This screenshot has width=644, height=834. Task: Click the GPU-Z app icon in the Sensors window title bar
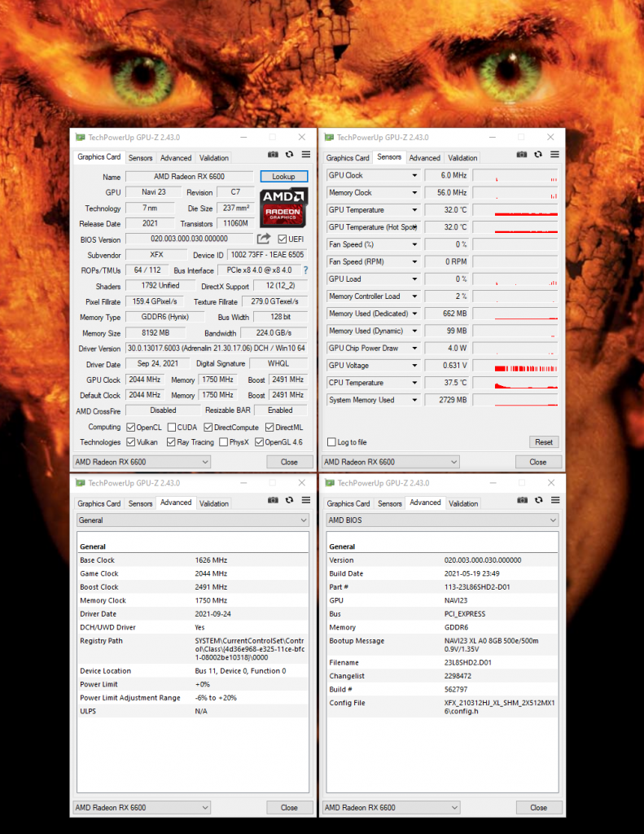click(x=329, y=137)
